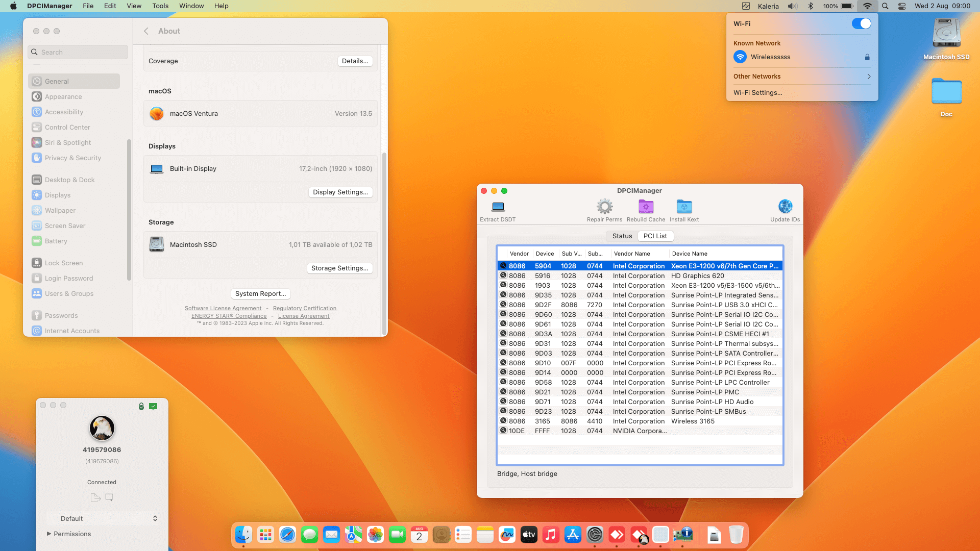Click the file transfer icon under Connected
Screen dimensions: 980x551
95,497
